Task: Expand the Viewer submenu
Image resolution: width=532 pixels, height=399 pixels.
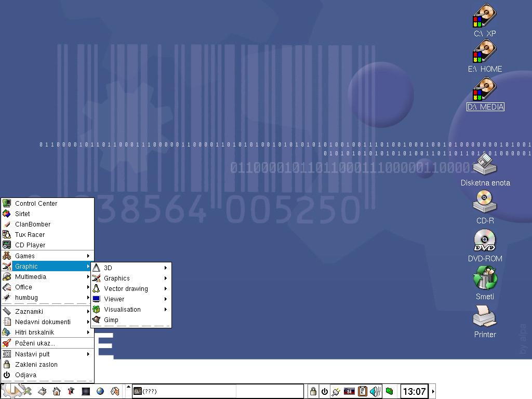Action: coord(131,299)
